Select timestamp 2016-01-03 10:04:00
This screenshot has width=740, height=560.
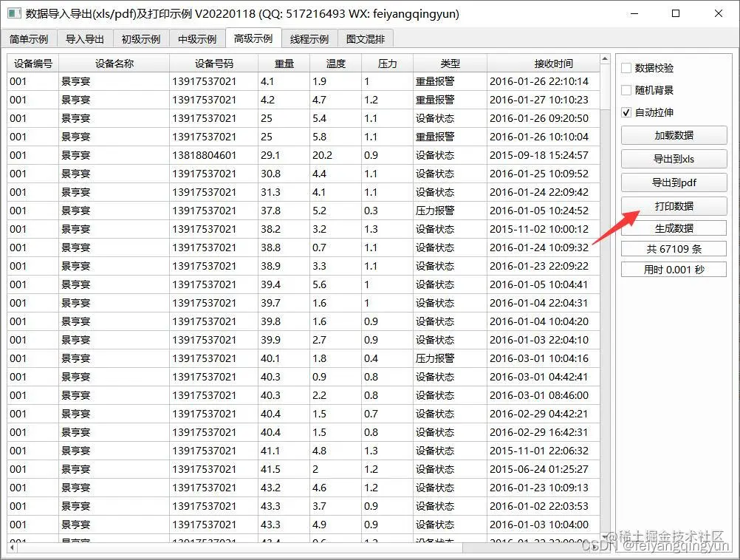(544, 525)
